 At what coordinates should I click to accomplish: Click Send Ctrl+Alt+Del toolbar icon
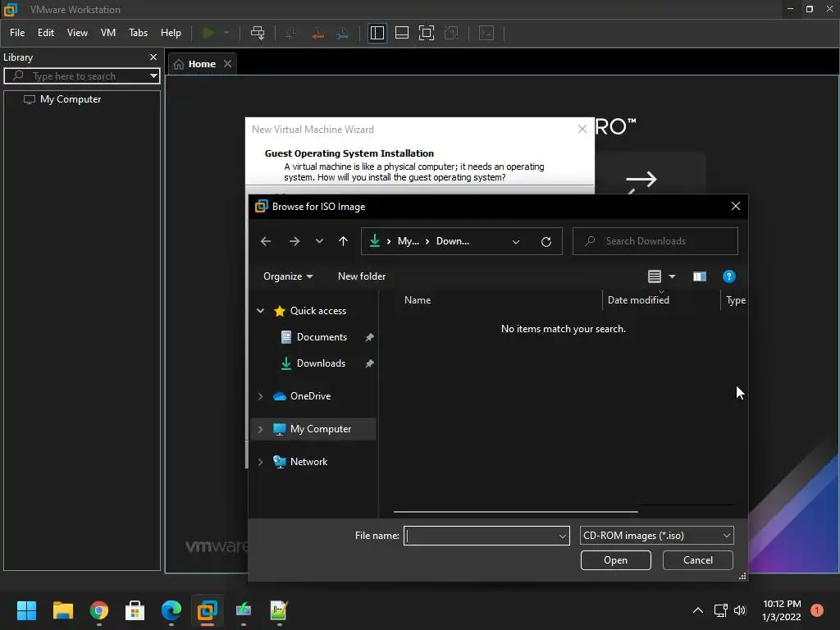(x=258, y=33)
